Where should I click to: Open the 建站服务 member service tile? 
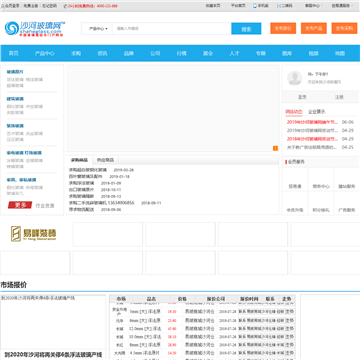346,179
